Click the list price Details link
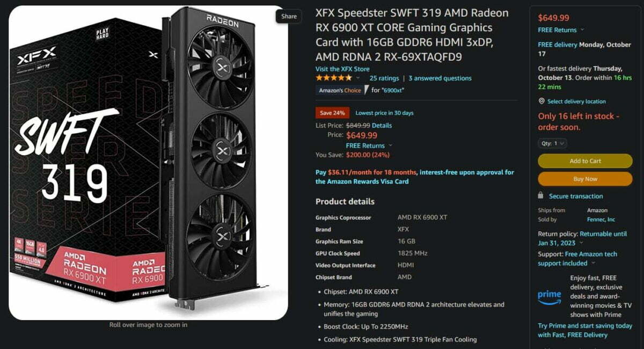 pyautogui.click(x=382, y=125)
